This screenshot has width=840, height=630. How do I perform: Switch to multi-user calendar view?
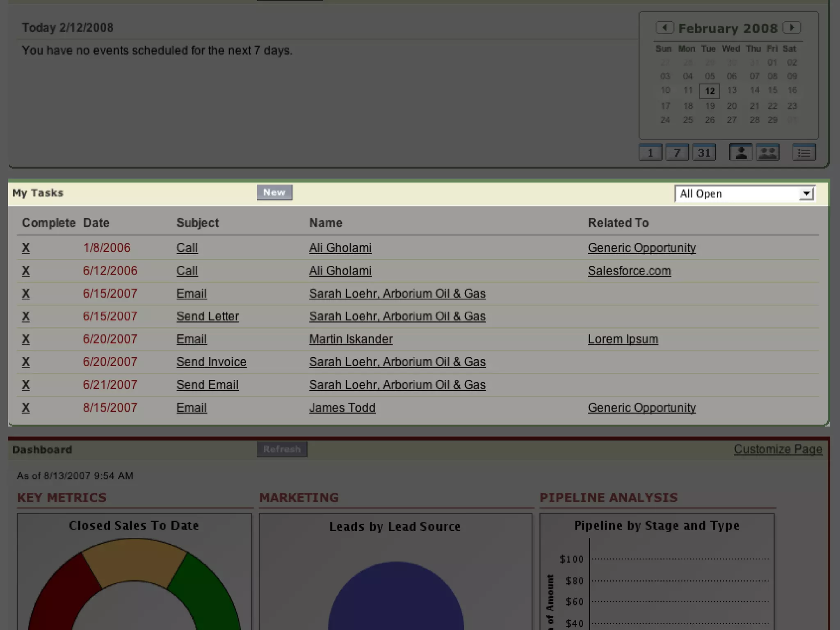[x=767, y=153]
